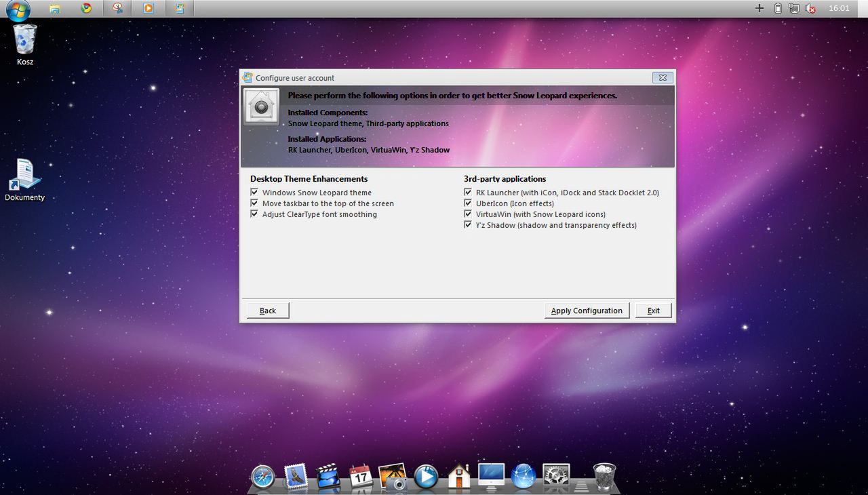Toggle Move taskbar to the top checkbox
The height and width of the screenshot is (495, 868).
[x=254, y=203]
